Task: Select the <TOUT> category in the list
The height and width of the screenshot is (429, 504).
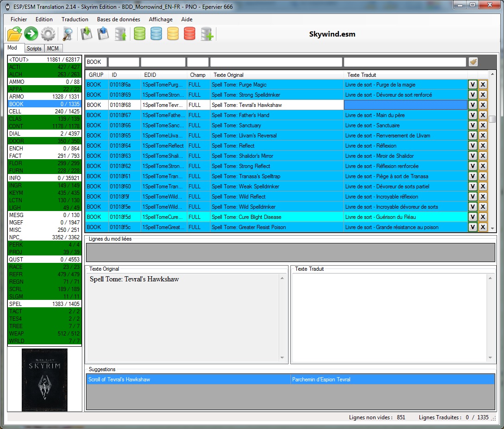Action: coord(44,60)
